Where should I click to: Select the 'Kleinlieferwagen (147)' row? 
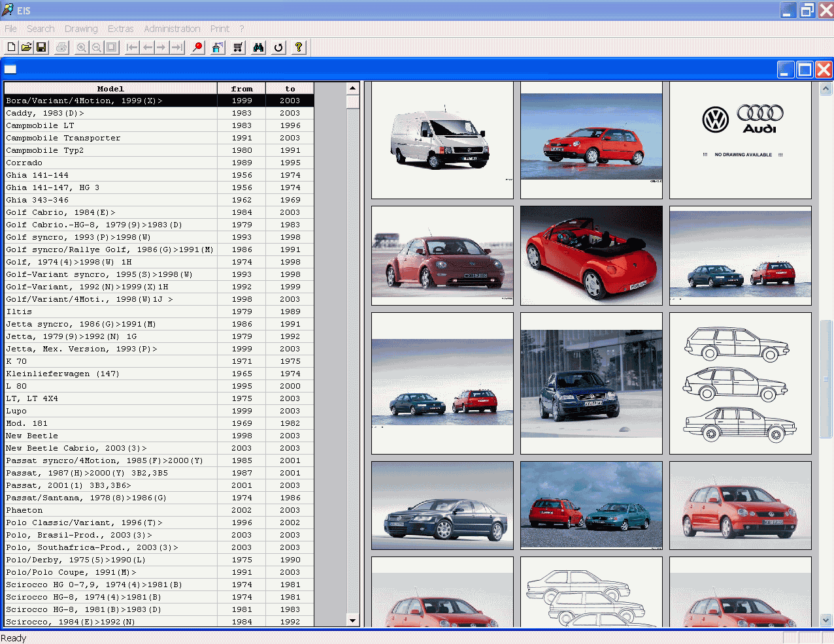(x=159, y=374)
